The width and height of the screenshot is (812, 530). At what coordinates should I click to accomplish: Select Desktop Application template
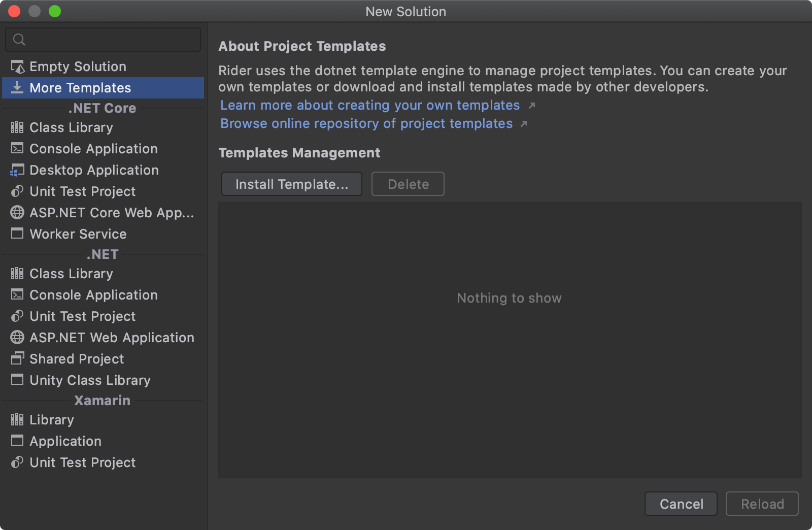103,170
